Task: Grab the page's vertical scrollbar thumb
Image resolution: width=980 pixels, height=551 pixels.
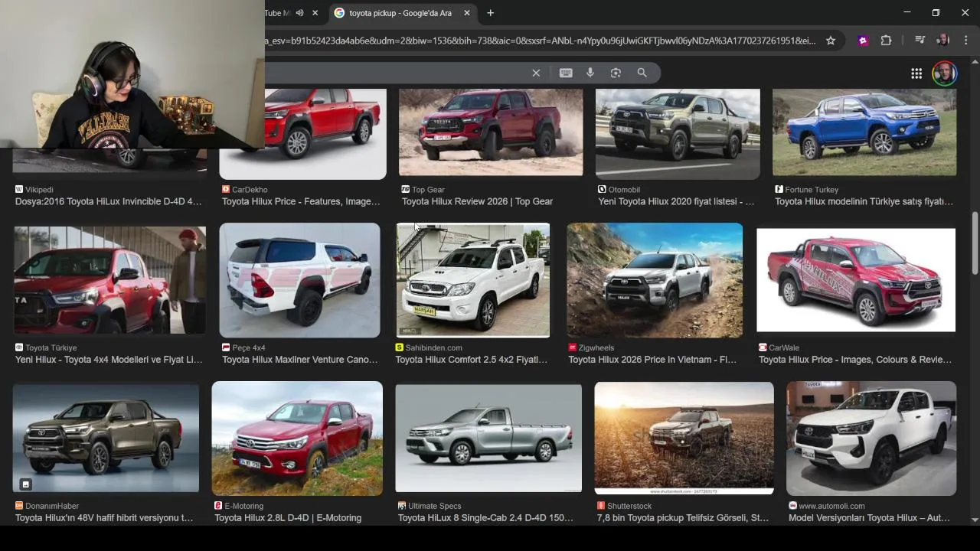Action: 975,243
